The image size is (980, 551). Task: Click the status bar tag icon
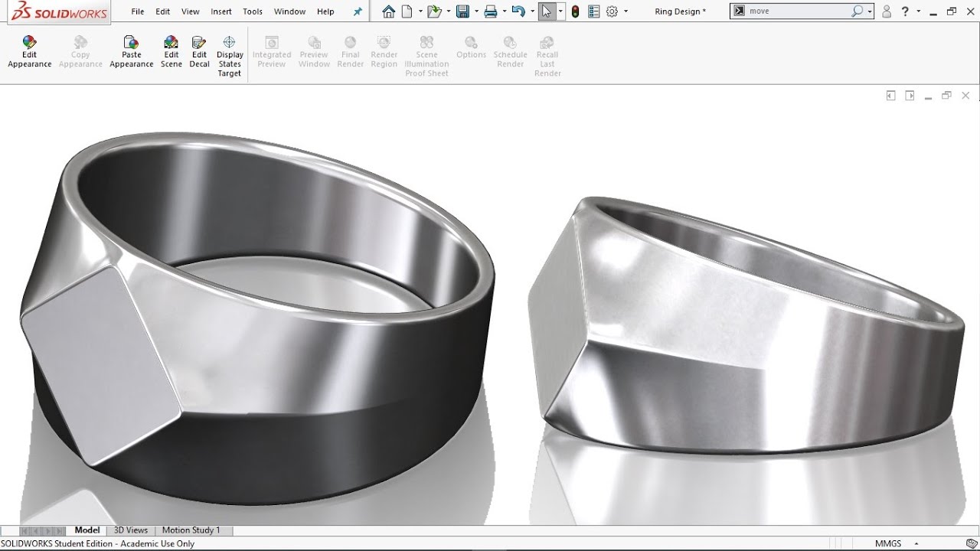[972, 543]
